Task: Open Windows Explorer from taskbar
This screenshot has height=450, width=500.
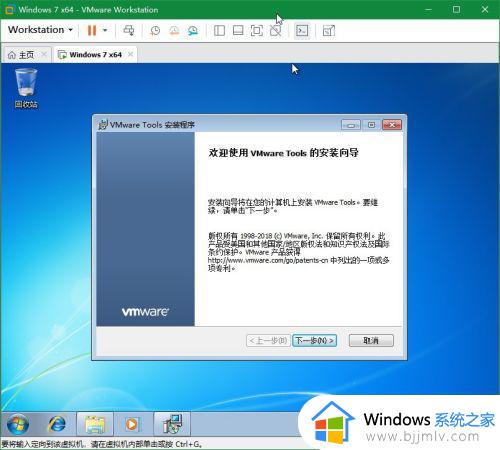Action: (95, 424)
